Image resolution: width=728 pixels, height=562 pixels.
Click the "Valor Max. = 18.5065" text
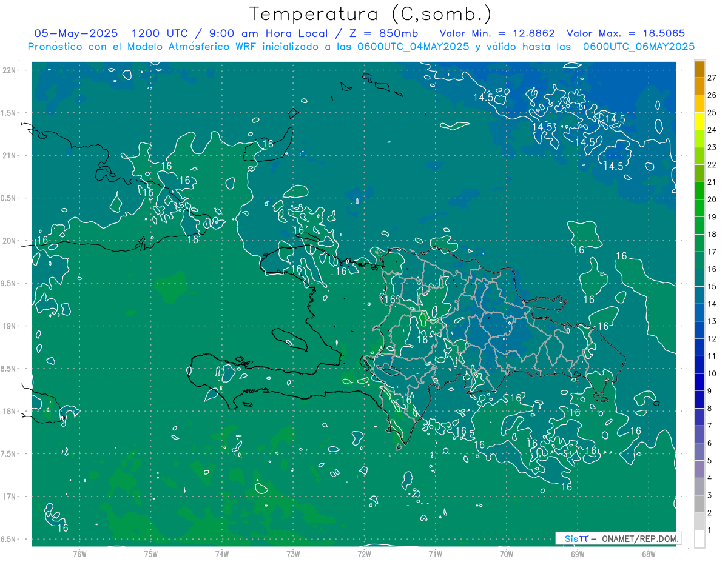pyautogui.click(x=626, y=33)
